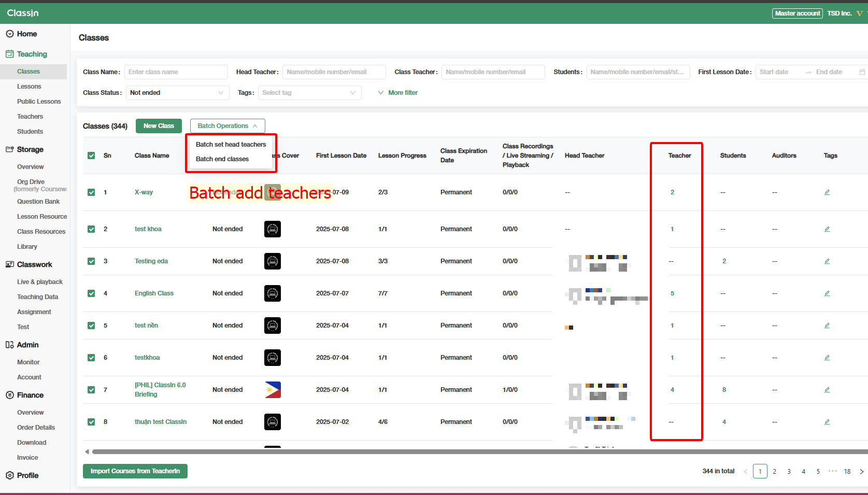This screenshot has height=495, width=868.
Task: Open calendar icon in First Lesson Date field
Action: [x=862, y=72]
